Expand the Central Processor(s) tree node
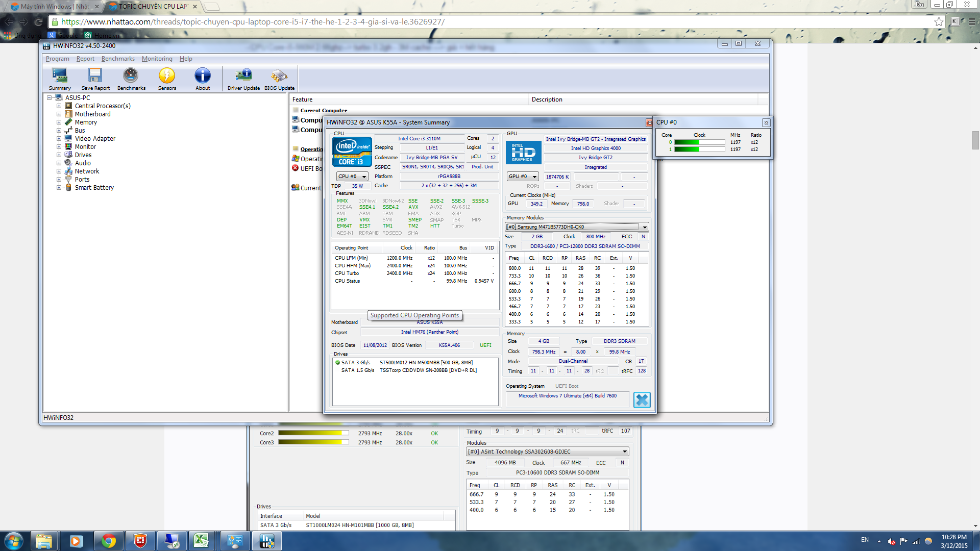The image size is (980, 551). (59, 106)
